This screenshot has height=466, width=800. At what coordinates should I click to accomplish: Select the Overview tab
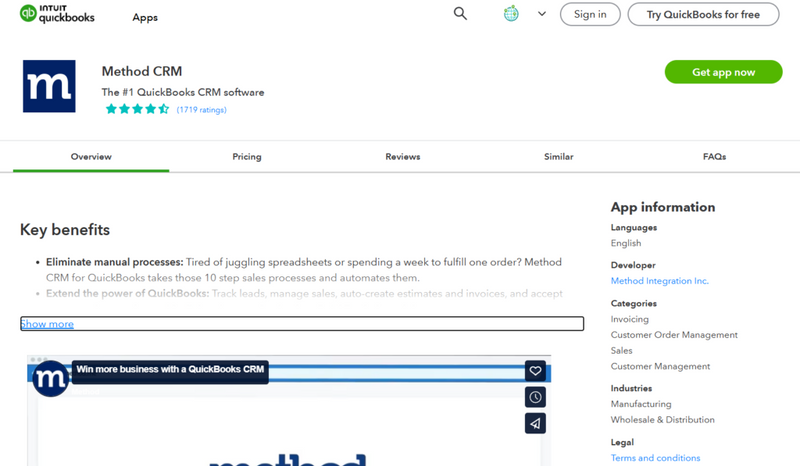coord(91,157)
